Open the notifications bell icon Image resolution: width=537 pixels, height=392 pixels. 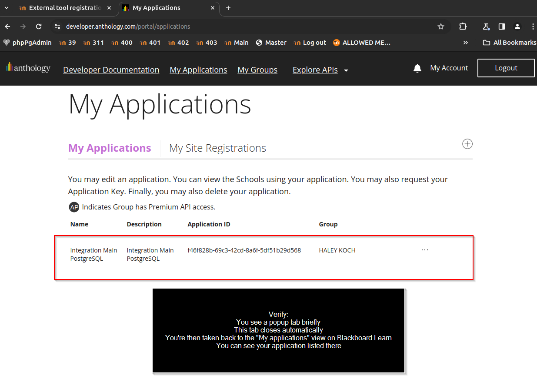pos(417,68)
